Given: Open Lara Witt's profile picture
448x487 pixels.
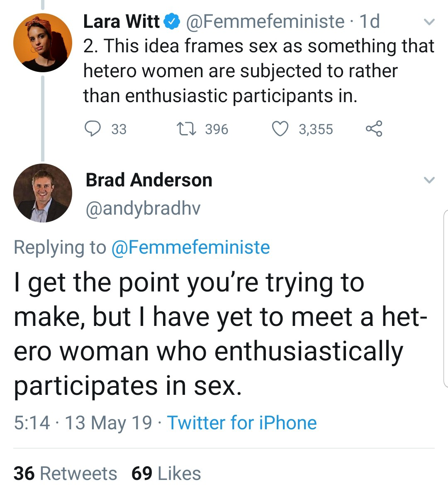Looking at the screenshot, I should pyautogui.click(x=42, y=43).
